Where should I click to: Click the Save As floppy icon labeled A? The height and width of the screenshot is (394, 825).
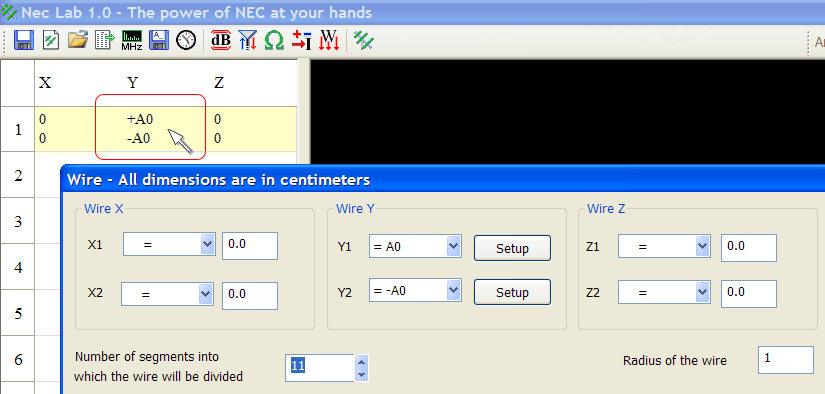pyautogui.click(x=159, y=40)
